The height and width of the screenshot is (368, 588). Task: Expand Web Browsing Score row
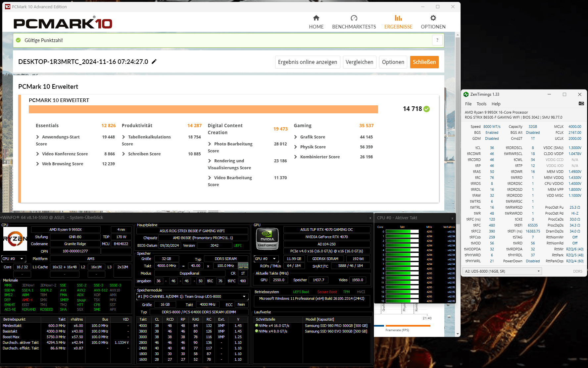pos(38,164)
